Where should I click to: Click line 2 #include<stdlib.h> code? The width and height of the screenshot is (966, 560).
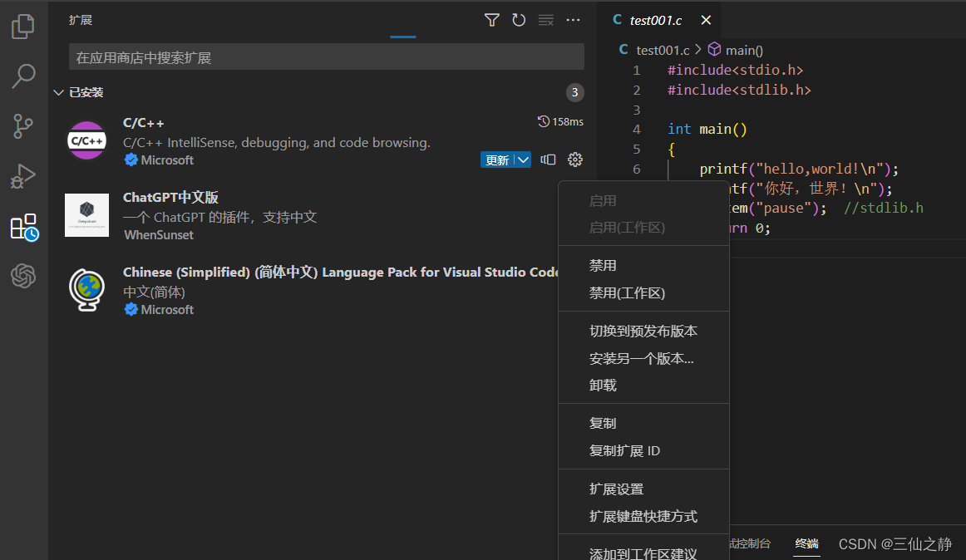click(x=739, y=90)
